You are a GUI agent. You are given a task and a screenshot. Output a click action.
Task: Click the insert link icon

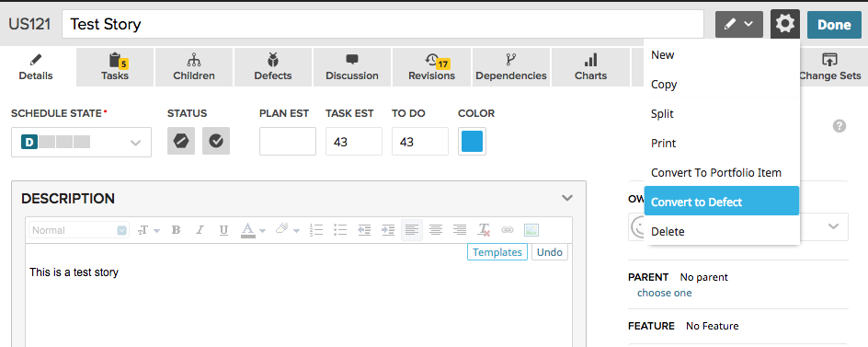tap(507, 230)
